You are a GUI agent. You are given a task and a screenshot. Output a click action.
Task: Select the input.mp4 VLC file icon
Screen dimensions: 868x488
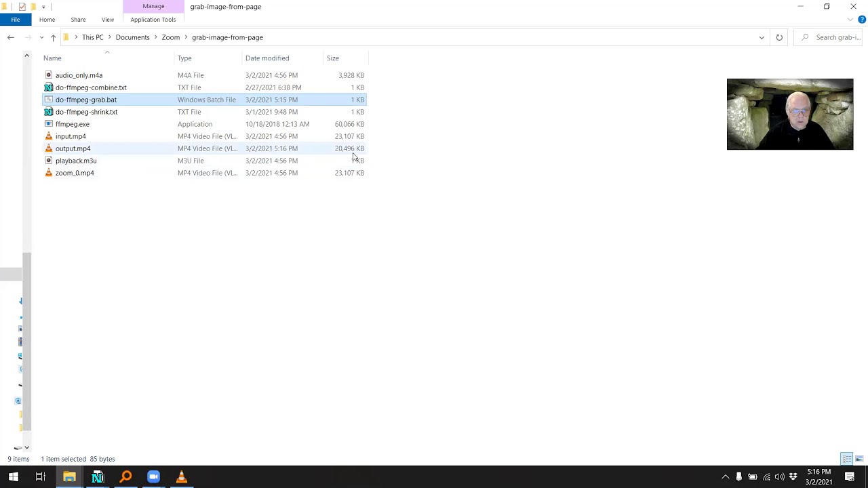coord(48,136)
